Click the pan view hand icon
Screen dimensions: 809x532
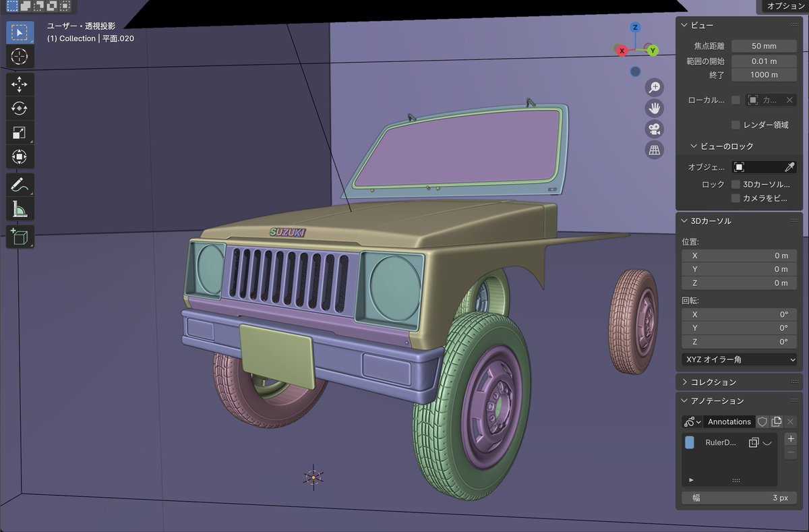654,108
